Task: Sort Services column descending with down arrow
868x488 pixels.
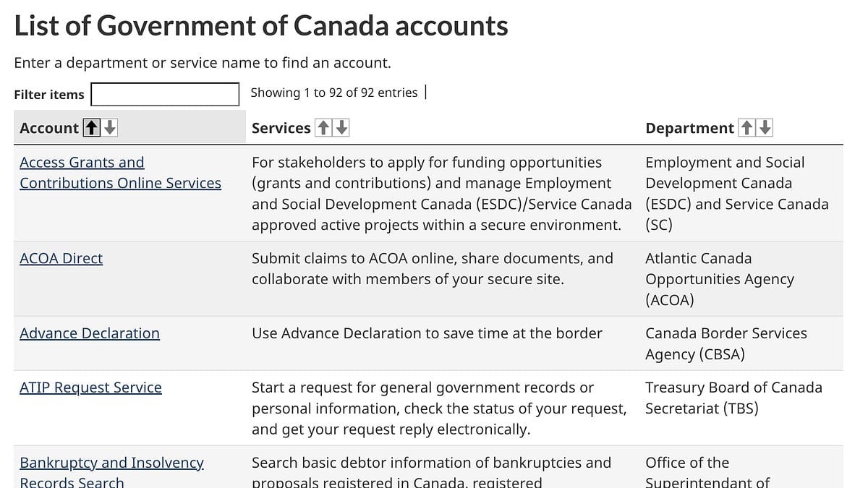Action: [341, 128]
